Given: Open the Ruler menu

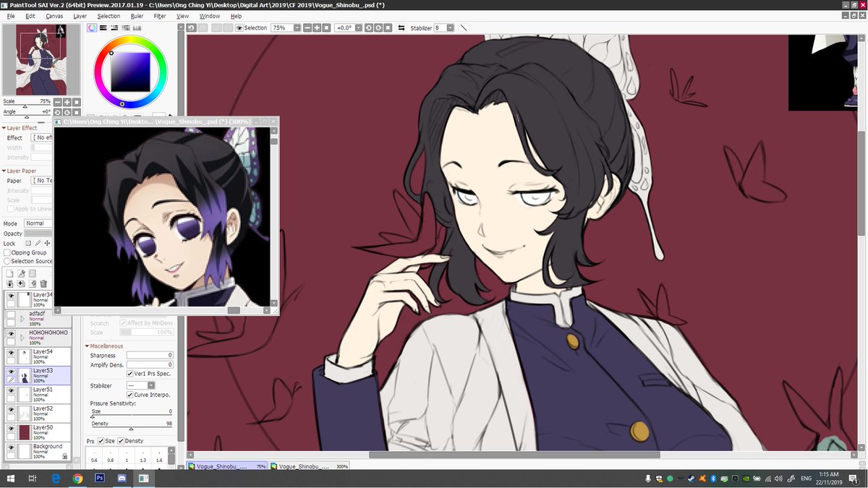Looking at the screenshot, I should click(x=137, y=16).
